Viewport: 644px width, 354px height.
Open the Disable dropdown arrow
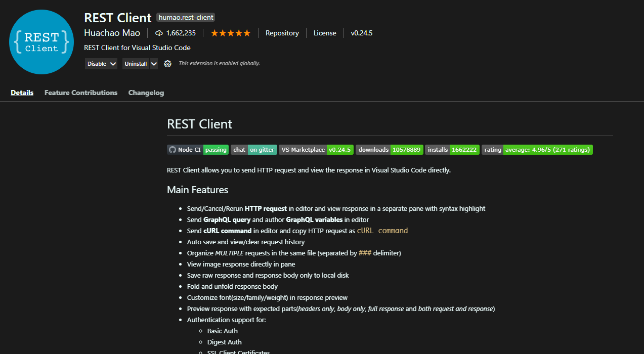[x=113, y=64]
